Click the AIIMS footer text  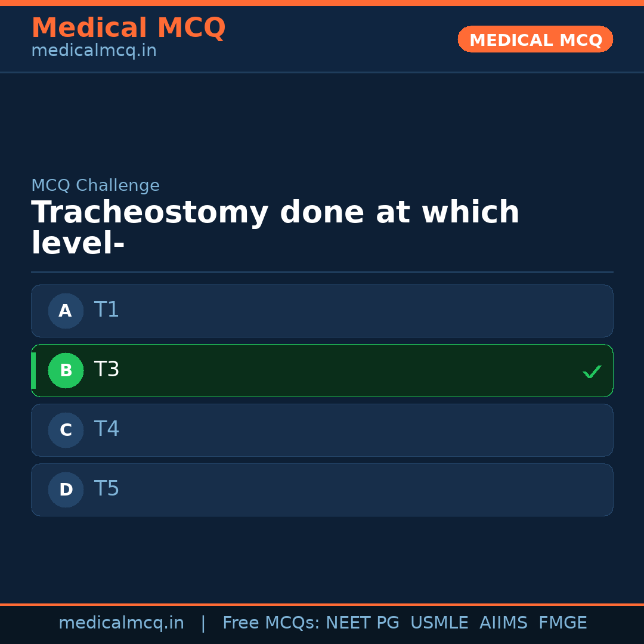(x=503, y=623)
